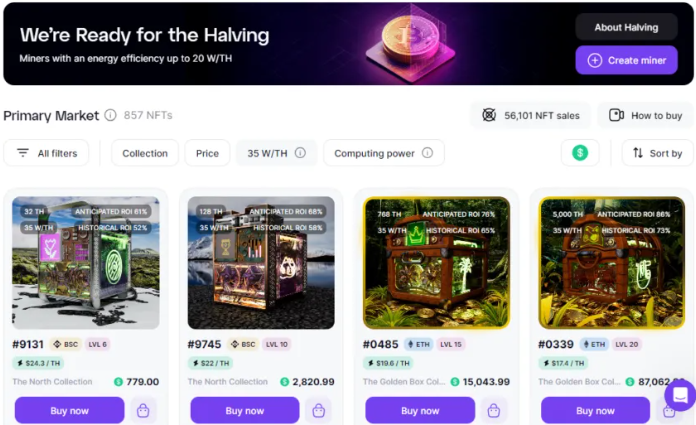Expand the Sort by options
The image size is (696, 425).
pos(657,153)
